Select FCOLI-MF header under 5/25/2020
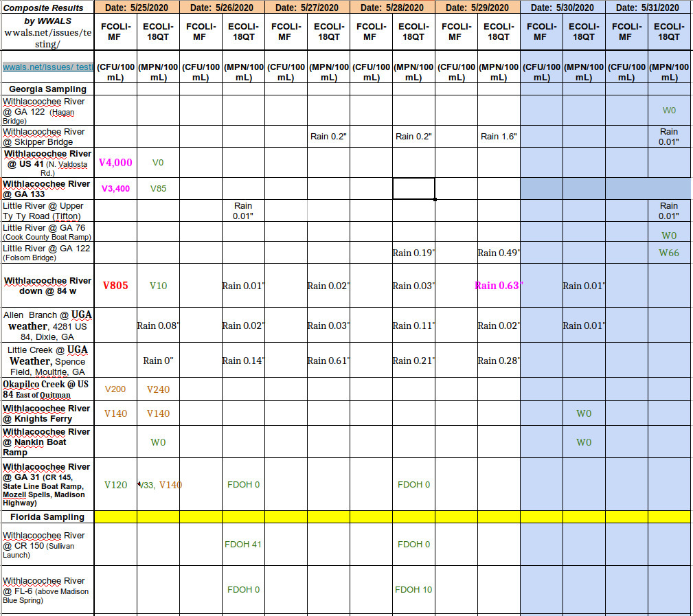This screenshot has height=616, width=693. [115, 32]
